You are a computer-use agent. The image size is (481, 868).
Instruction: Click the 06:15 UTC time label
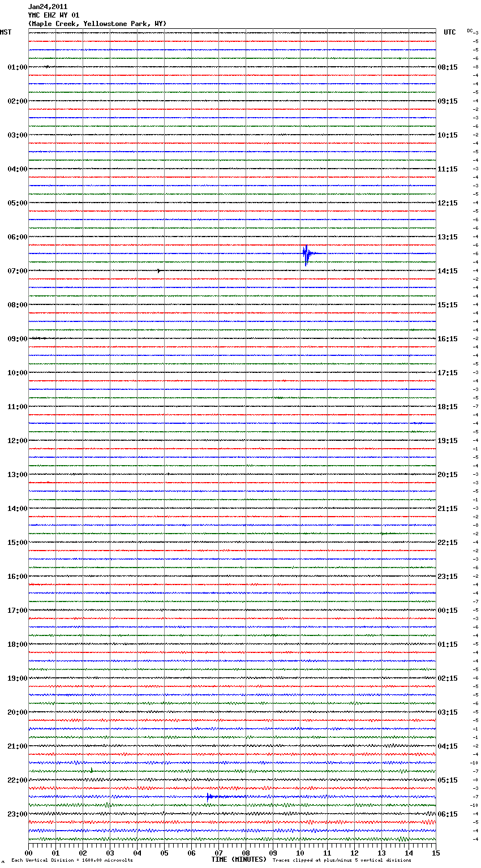pyautogui.click(x=448, y=814)
